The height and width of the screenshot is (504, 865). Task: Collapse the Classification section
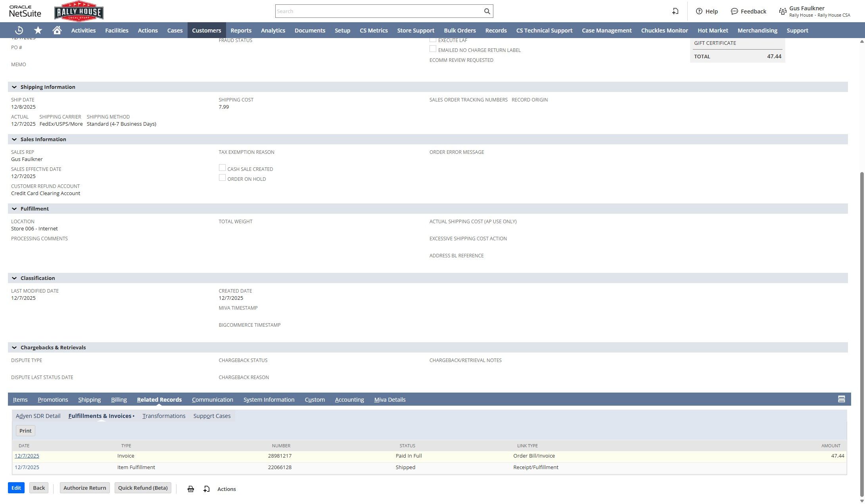[x=14, y=278]
